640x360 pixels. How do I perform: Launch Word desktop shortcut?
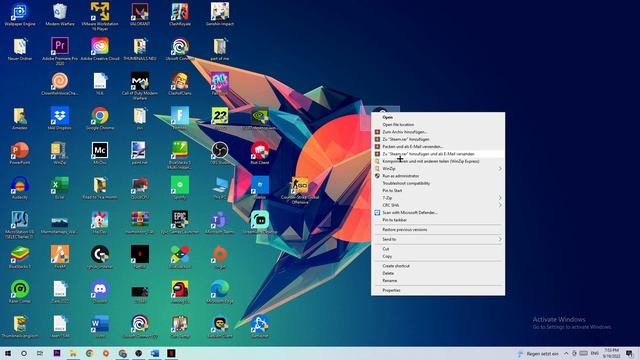(x=100, y=327)
